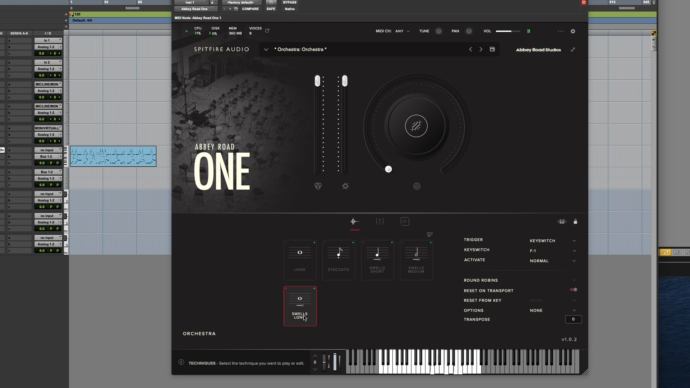Click the octave down arrow beside the keyboard
The width and height of the screenshot is (690, 388).
click(315, 369)
